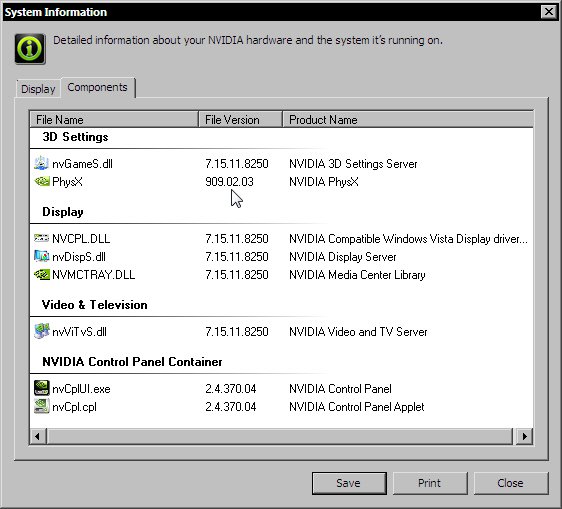
Task: Click the NVIDIA PhysX product name
Action: pyautogui.click(x=324, y=182)
